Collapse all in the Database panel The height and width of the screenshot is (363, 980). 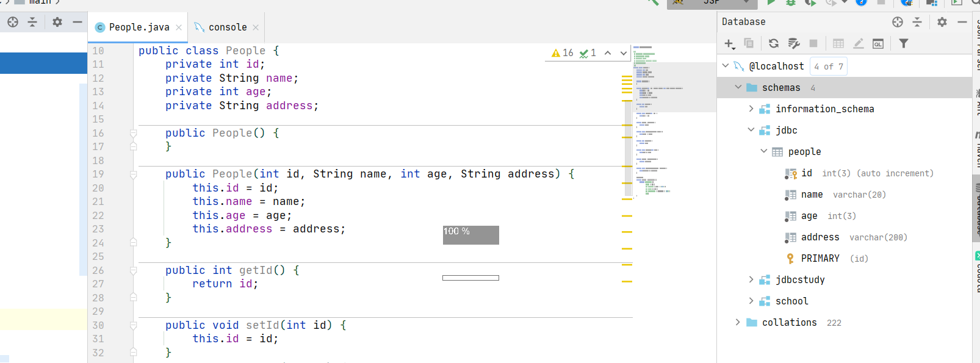[917, 22]
